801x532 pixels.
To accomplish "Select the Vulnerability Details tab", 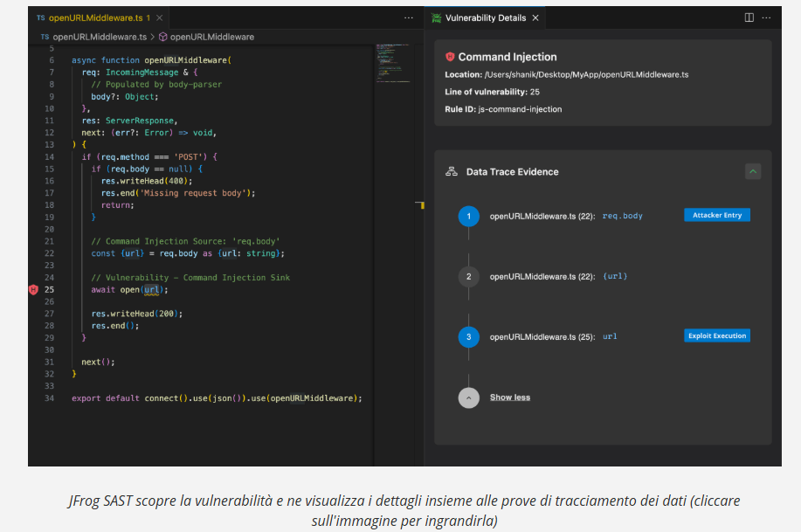I will pyautogui.click(x=485, y=17).
